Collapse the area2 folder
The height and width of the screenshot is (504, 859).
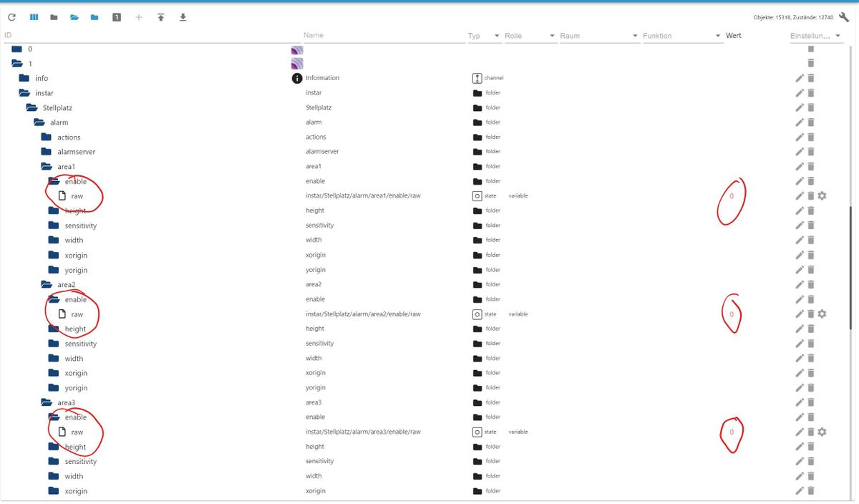pos(47,285)
